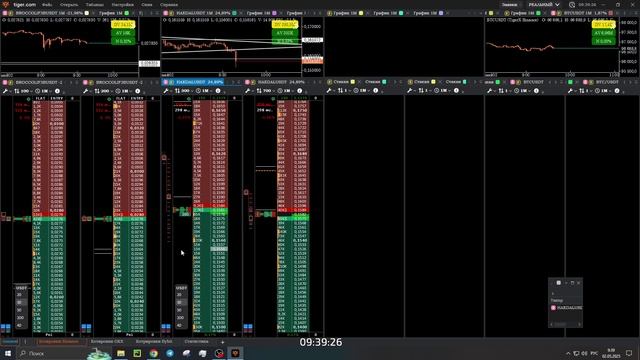The image size is (640, 360).
Task: Add a new workspace tab with plus
Action: click(222, 342)
